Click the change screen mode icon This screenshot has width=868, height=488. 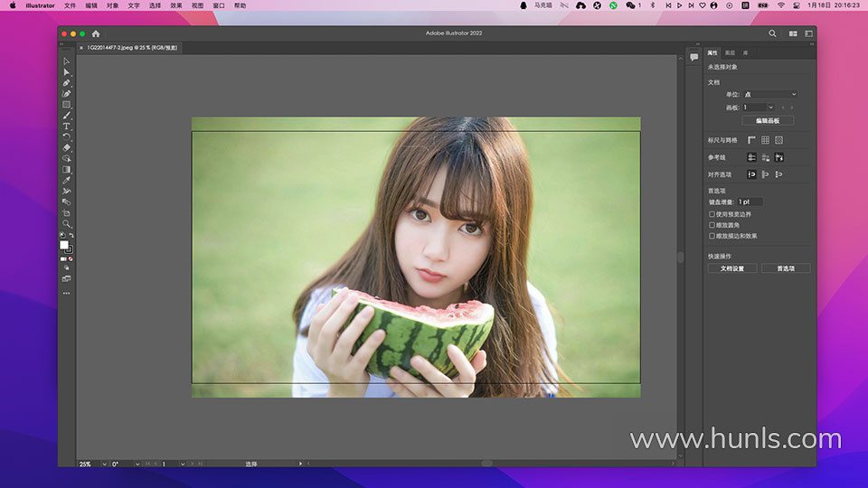pyautogui.click(x=66, y=279)
